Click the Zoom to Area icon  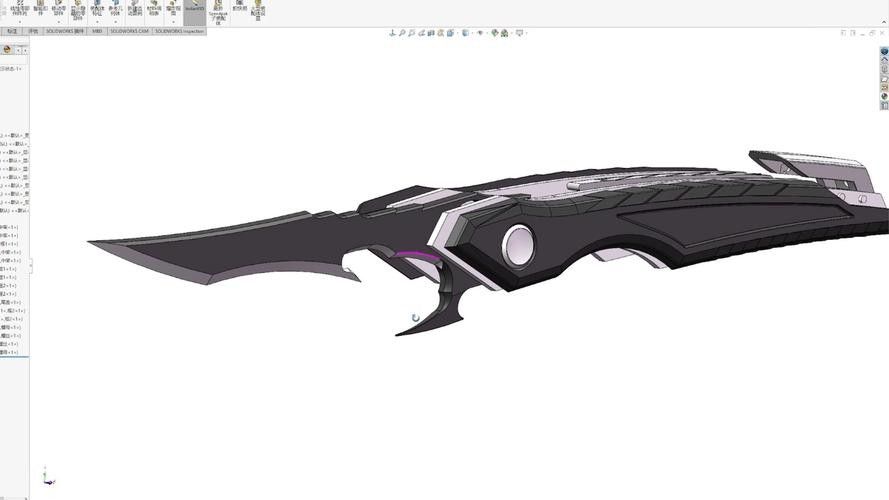412,33
